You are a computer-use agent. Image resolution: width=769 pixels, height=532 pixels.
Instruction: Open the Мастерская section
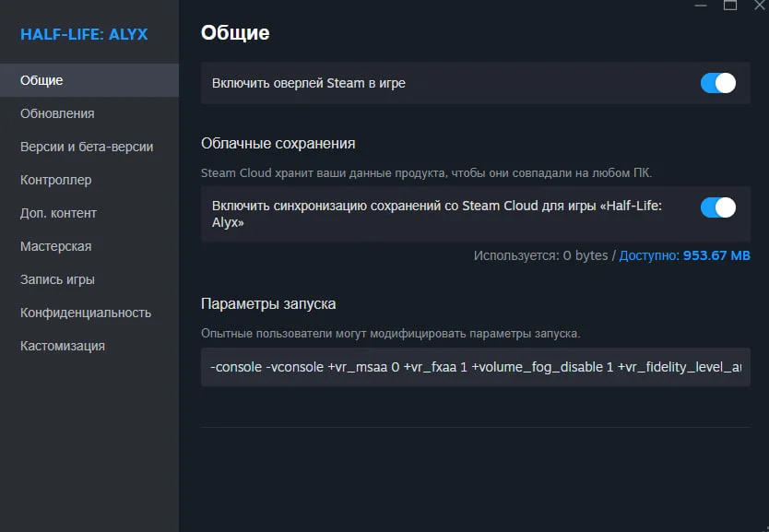click(89, 246)
